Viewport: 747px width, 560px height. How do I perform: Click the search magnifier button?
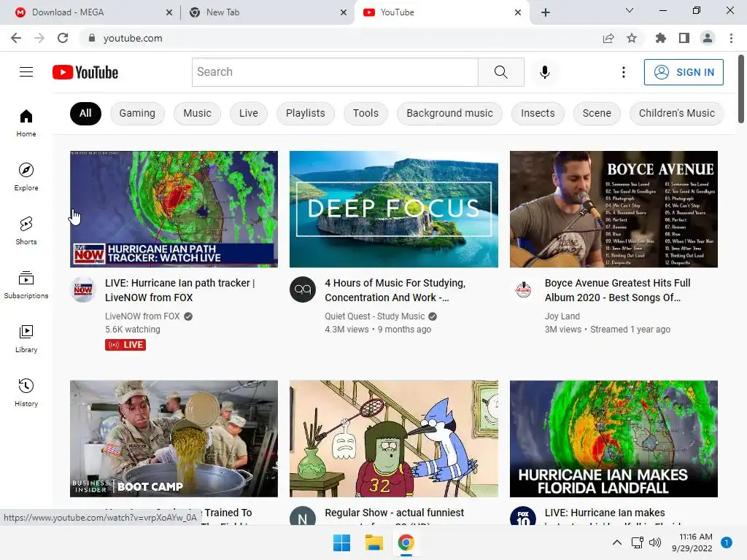(x=500, y=72)
